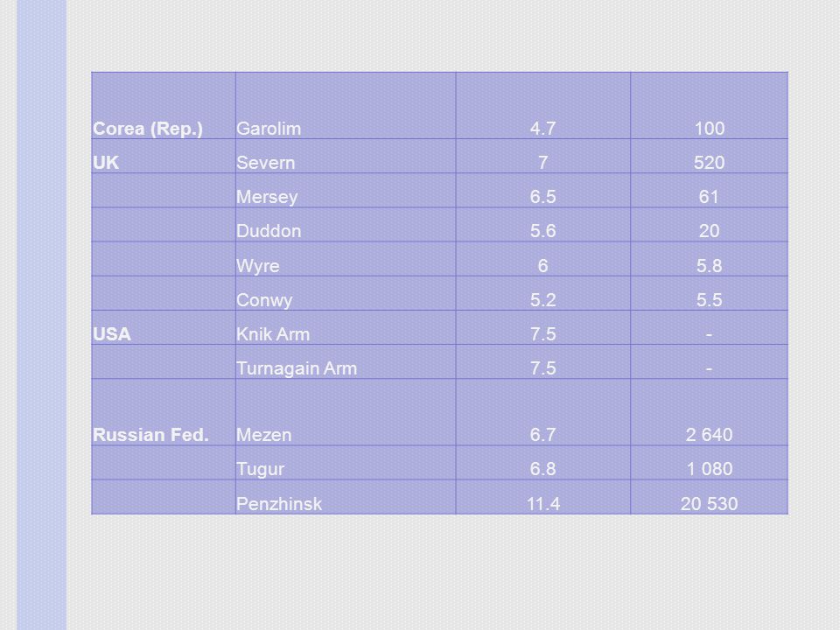Click the UK country label
Image resolution: width=840 pixels, height=630 pixels.
point(106,163)
